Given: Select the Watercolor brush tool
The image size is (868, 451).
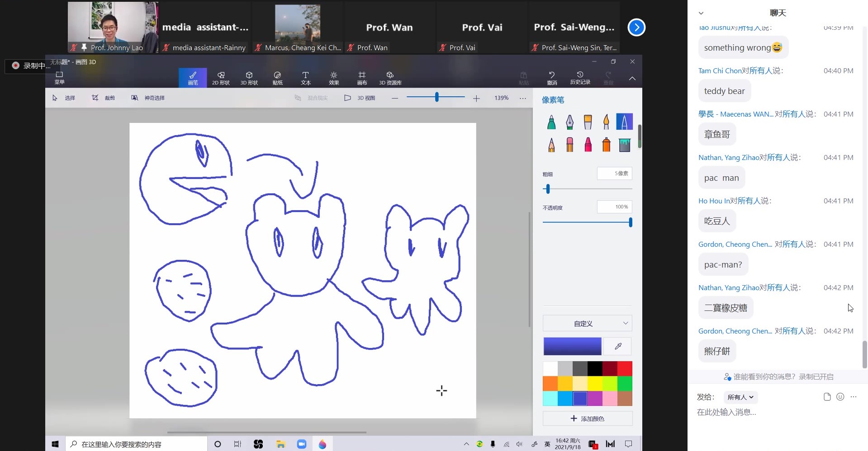Looking at the screenshot, I should (606, 122).
